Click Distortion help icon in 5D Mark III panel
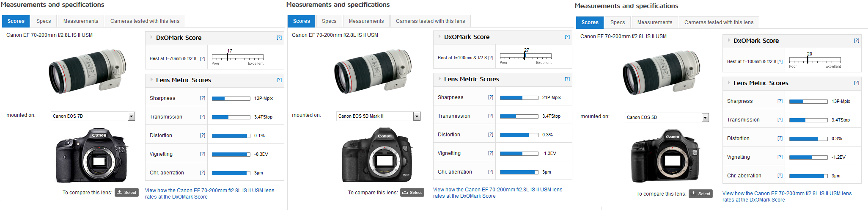 (491, 135)
